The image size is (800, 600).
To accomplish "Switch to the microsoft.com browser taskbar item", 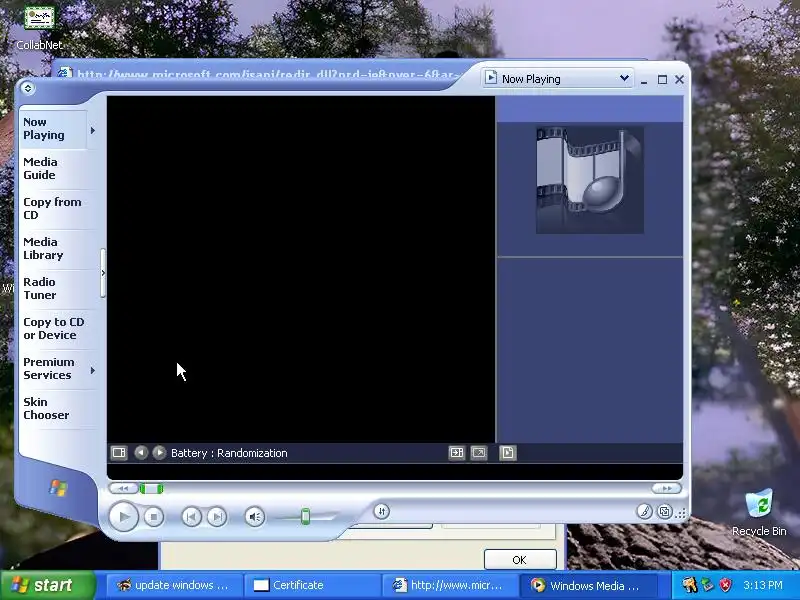I will 449,585.
